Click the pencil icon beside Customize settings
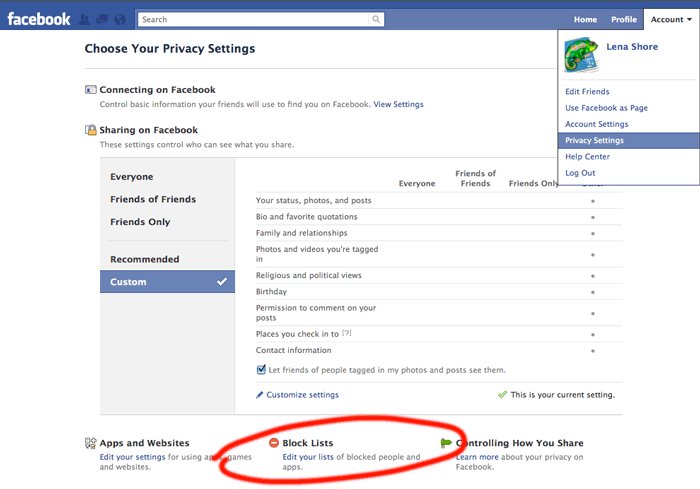Viewport: 700px width, 489px height. 259,395
